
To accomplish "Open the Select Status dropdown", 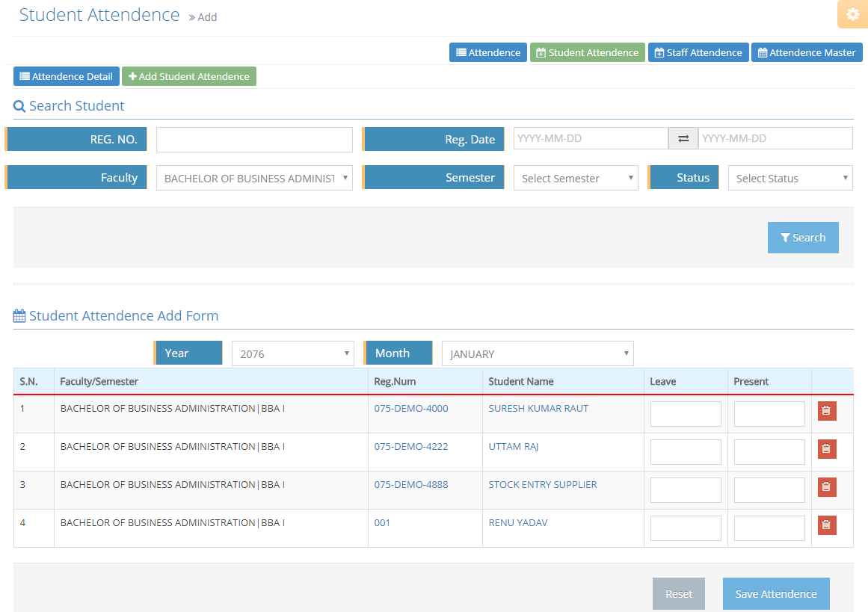I will pyautogui.click(x=789, y=178).
